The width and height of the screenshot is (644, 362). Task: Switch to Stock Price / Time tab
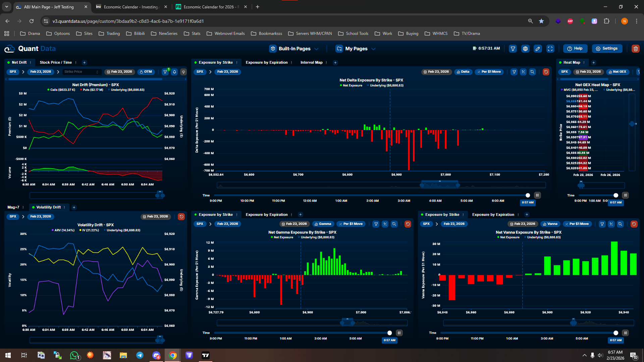56,62
